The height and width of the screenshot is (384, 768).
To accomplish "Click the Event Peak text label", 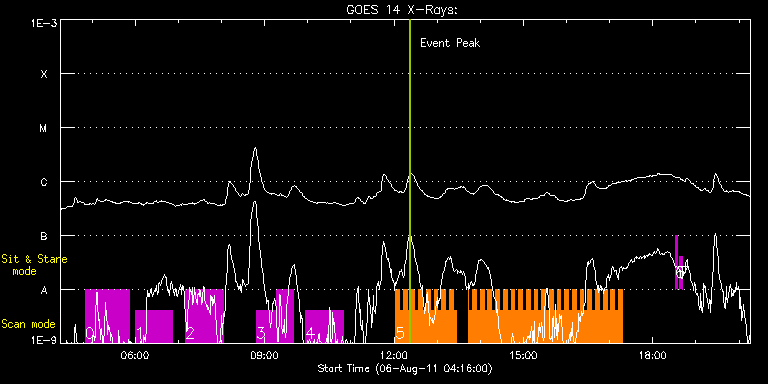I will 450,43.
